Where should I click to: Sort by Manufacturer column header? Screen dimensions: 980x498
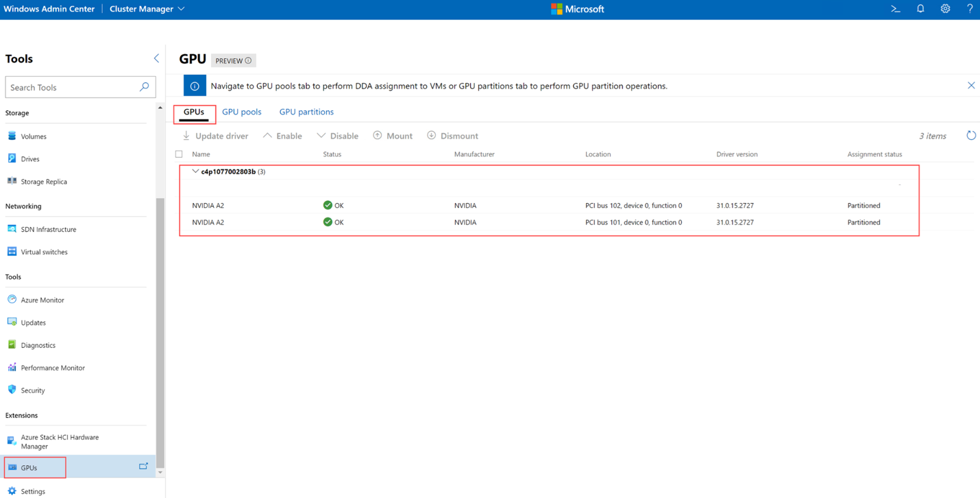tap(474, 154)
